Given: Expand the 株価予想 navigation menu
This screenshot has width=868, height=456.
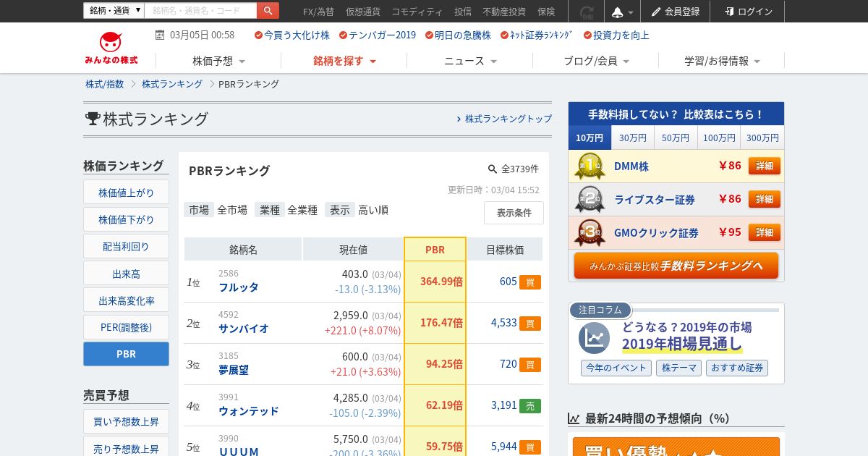Looking at the screenshot, I should 218,61.
